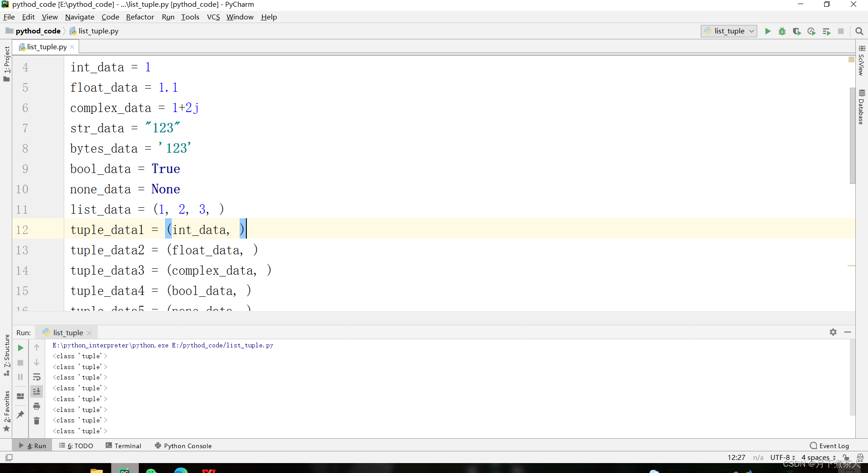Click pythod_code breadcrumb in navigation bar
The height and width of the screenshot is (473, 868).
pos(33,31)
